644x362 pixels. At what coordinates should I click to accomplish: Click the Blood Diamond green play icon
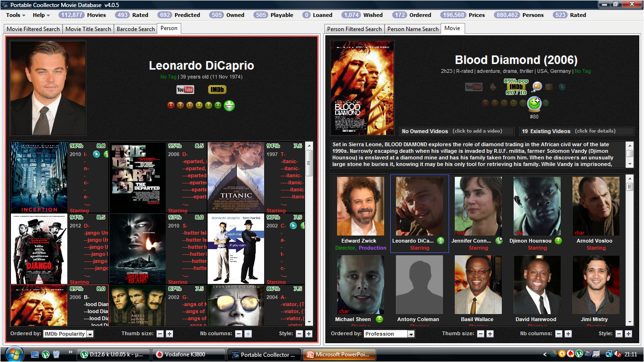point(562,87)
